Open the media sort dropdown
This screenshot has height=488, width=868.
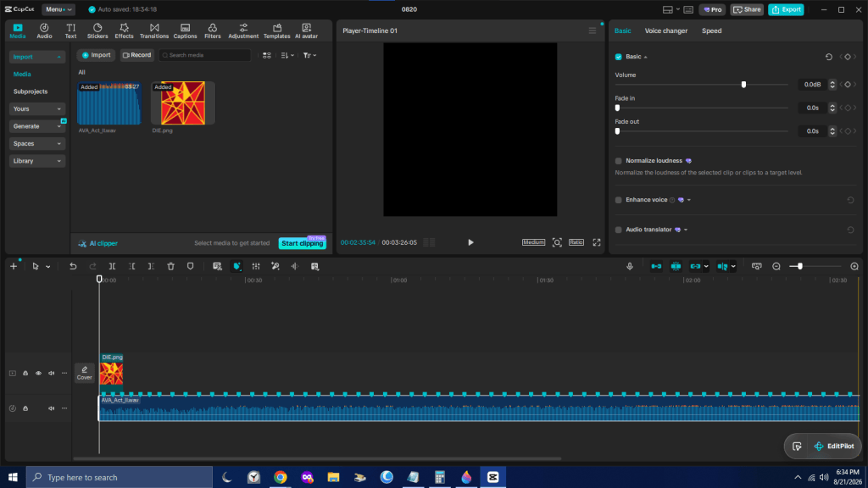pos(287,55)
